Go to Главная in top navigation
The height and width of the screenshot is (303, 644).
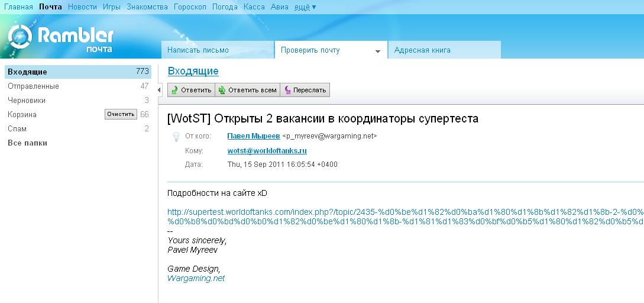click(18, 7)
